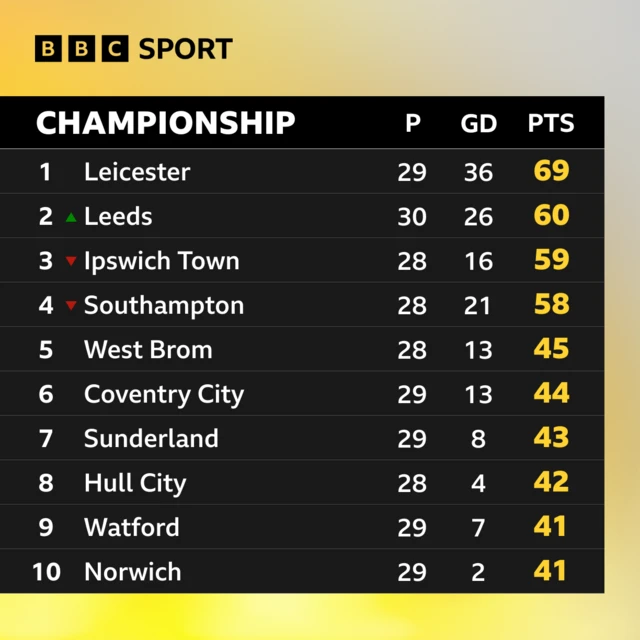Screen dimensions: 640x640
Task: Click Leeds' goal difference of 26
Action: (478, 216)
